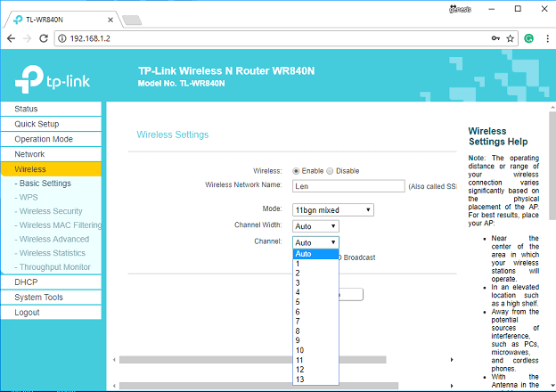Choose channel 6 from the Channel list
The width and height of the screenshot is (556, 392).
pos(298,312)
